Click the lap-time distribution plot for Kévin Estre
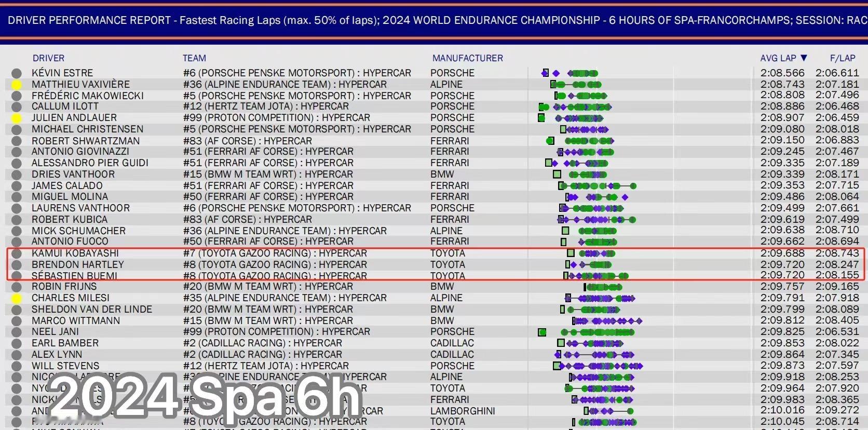The image size is (868, 430). tap(569, 73)
